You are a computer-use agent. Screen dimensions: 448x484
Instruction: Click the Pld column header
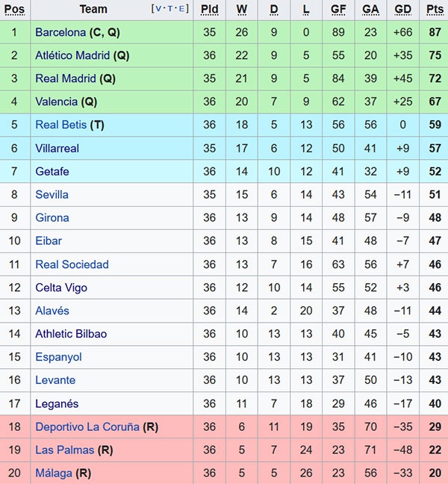click(209, 9)
